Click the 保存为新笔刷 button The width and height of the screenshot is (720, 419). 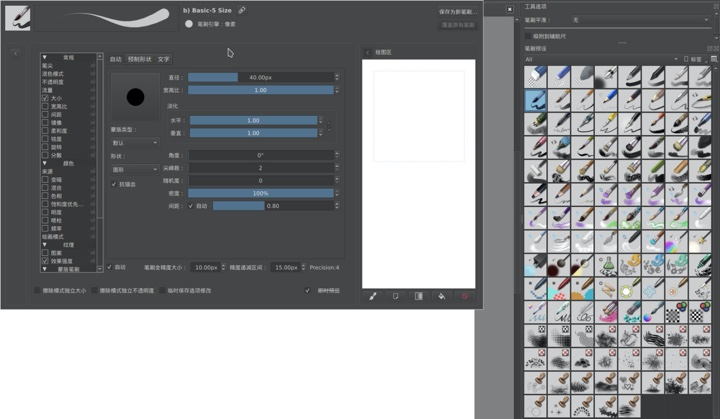(456, 12)
